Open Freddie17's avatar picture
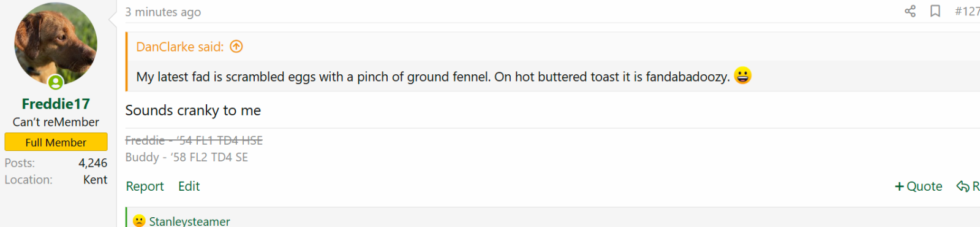This screenshot has height=227, width=980. (56, 44)
